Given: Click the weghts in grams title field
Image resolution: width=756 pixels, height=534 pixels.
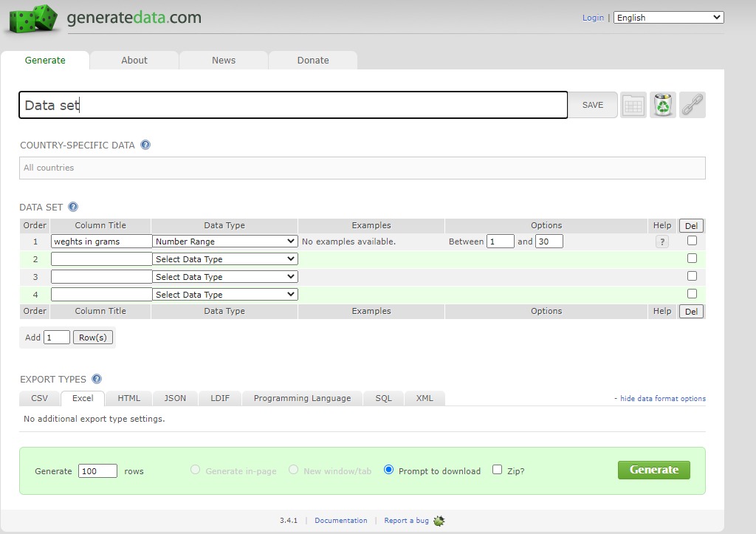Looking at the screenshot, I should (x=101, y=242).
